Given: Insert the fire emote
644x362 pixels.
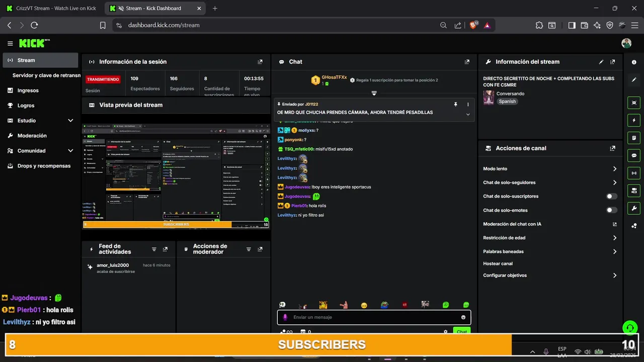Looking at the screenshot, I should click(324, 305).
